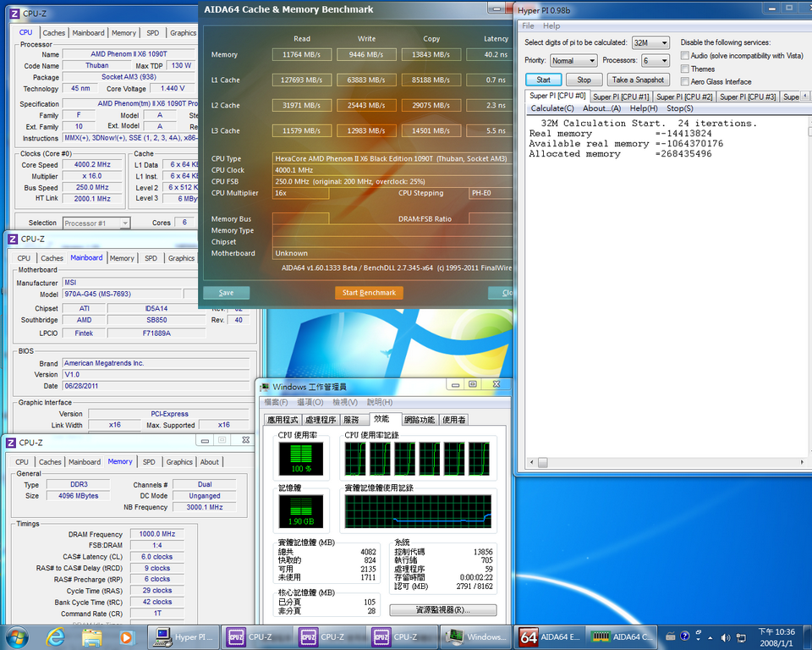Click horizontal scrollbar right arrow in Super PI
812x650 pixels.
(x=802, y=462)
